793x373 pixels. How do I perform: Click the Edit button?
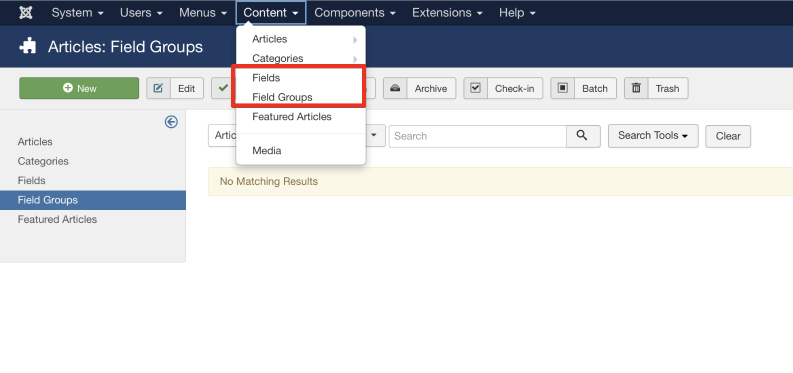click(x=175, y=88)
